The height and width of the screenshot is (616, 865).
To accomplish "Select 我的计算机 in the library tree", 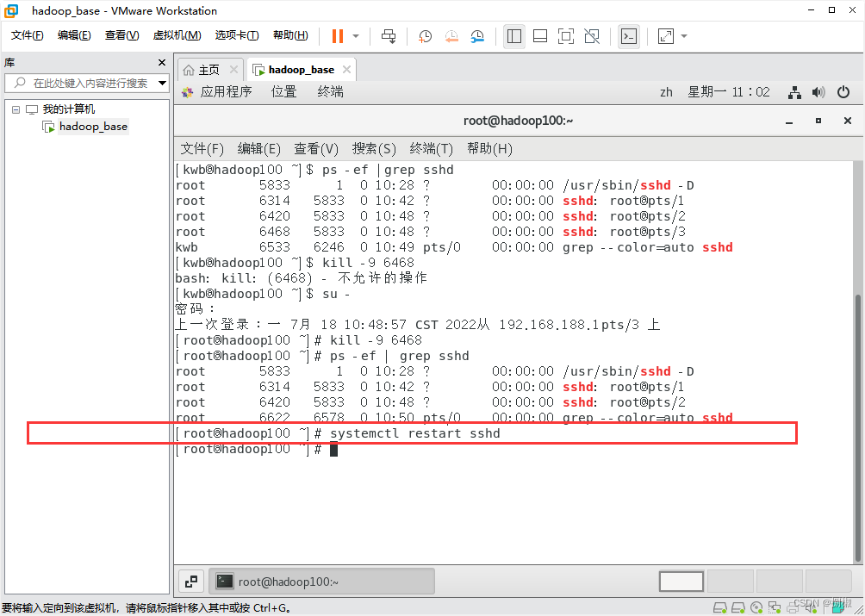I will [68, 109].
